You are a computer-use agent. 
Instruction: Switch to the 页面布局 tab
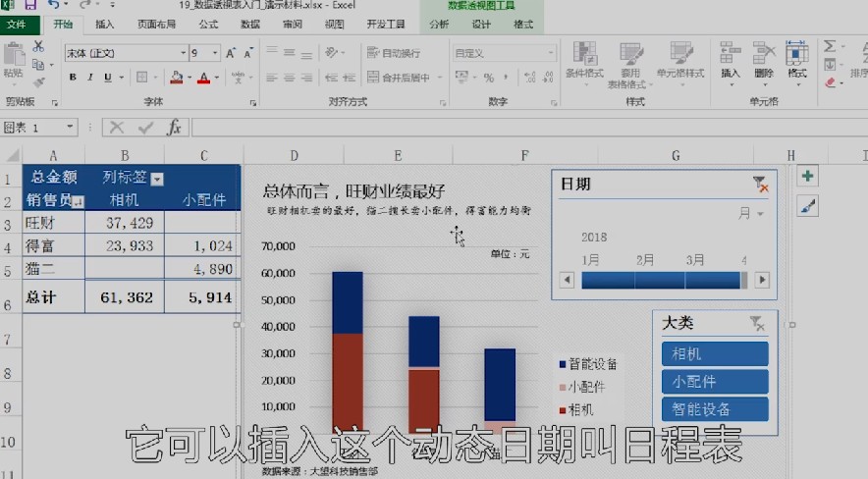click(156, 25)
